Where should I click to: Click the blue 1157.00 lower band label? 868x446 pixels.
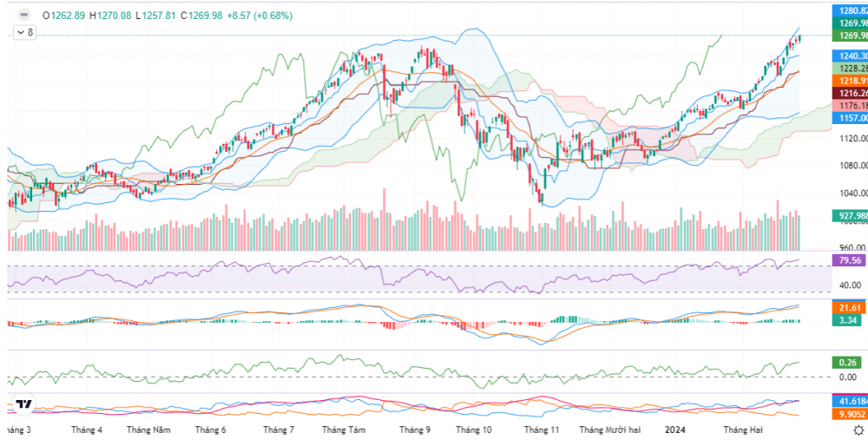849,117
